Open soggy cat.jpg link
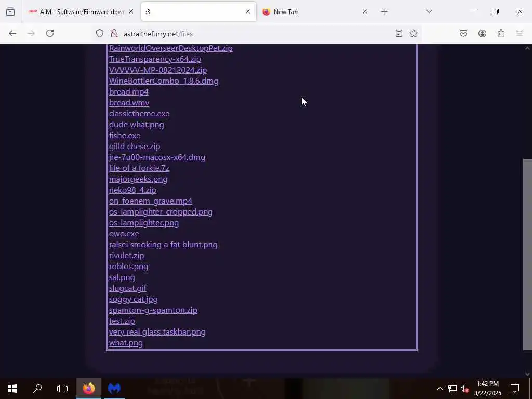The image size is (532, 399). (x=134, y=299)
